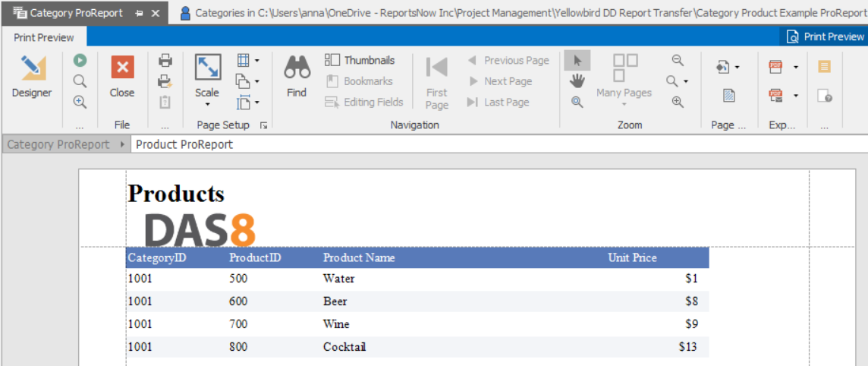This screenshot has height=366, width=868.
Task: Select the Hand pan tool
Action: pos(577,81)
